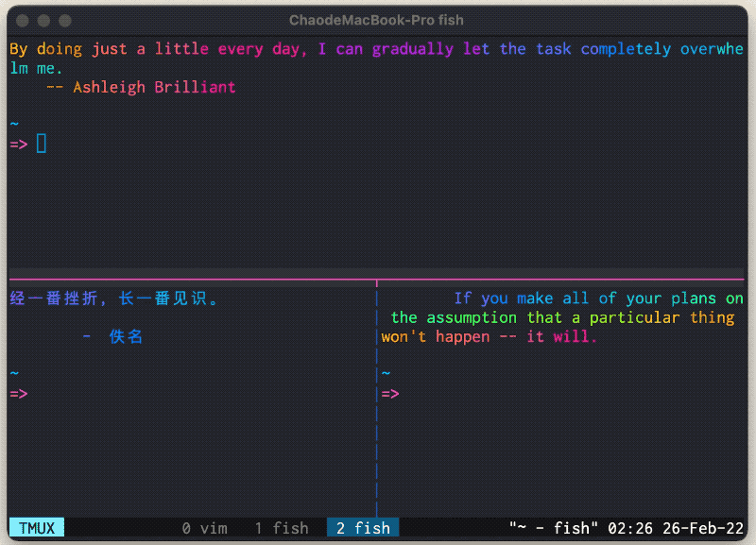Image resolution: width=756 pixels, height=545 pixels.
Task: Click the "=>" prompt in bottom-right pane
Action: click(x=390, y=394)
